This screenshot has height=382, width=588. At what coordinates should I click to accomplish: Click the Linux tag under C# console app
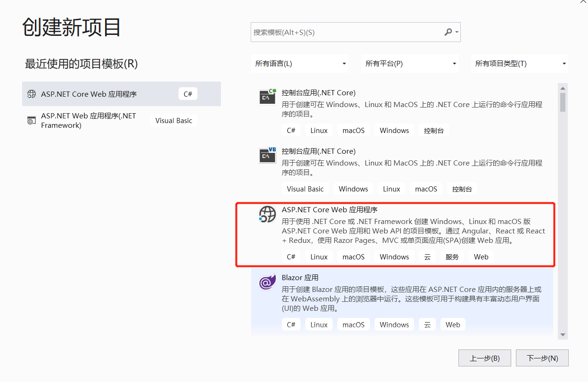click(x=319, y=131)
